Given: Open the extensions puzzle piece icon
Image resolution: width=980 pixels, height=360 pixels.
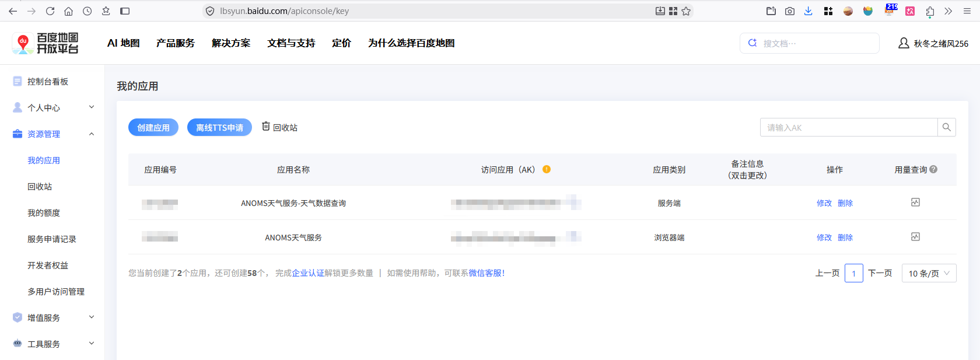Looking at the screenshot, I should click(930, 11).
